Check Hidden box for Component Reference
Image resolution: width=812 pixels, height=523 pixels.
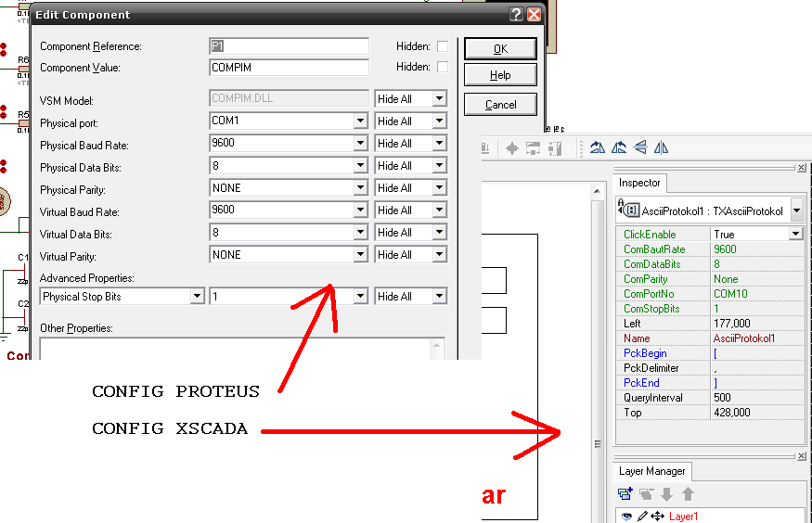click(443, 46)
